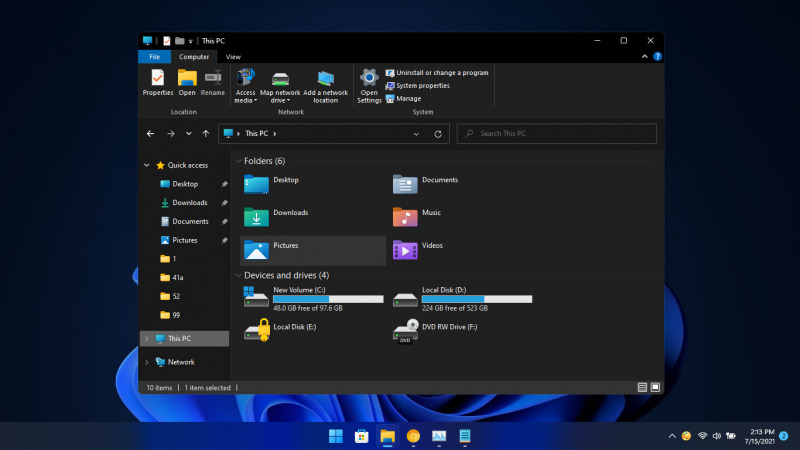Click the Open folder ribbon icon

187,83
